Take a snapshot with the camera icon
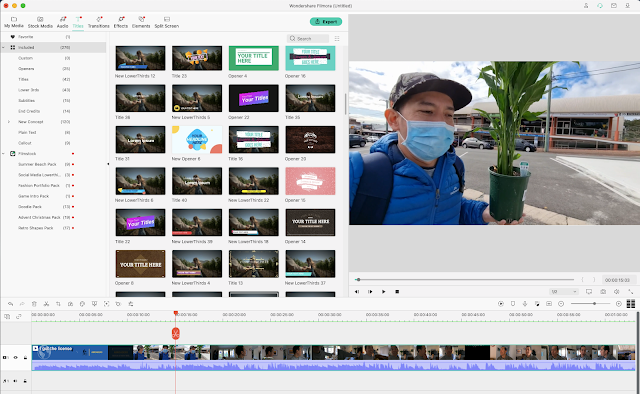This screenshot has width=640, height=394. coord(603,292)
